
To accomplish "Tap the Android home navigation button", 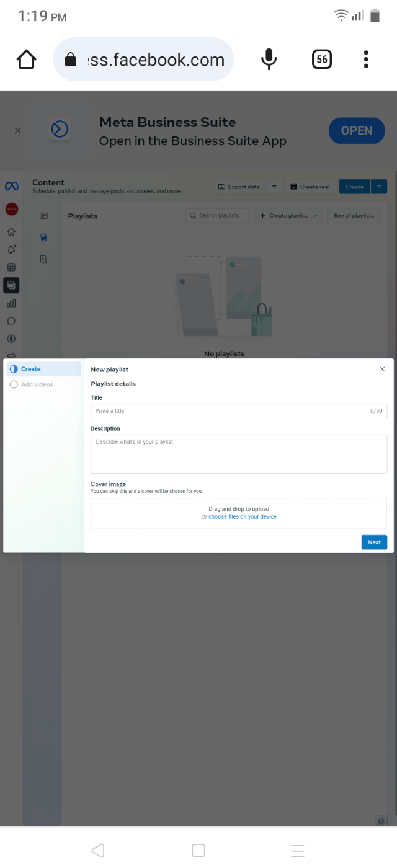I will coord(198,851).
